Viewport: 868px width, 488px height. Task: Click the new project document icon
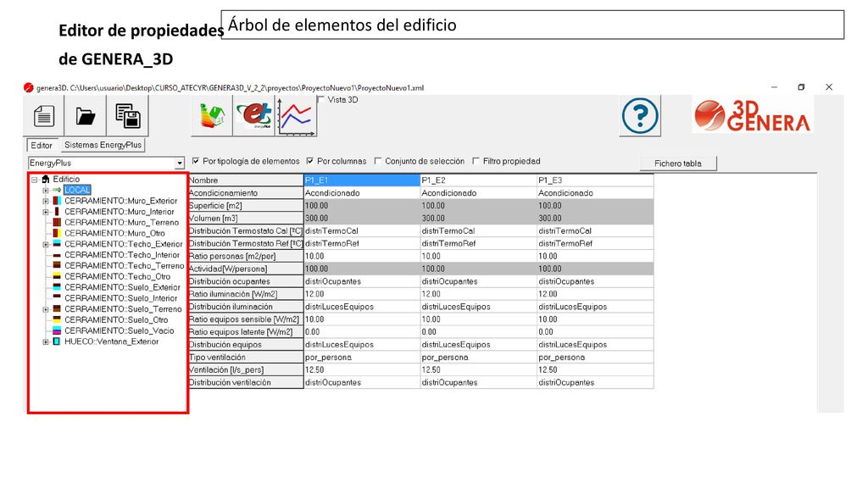(44, 115)
